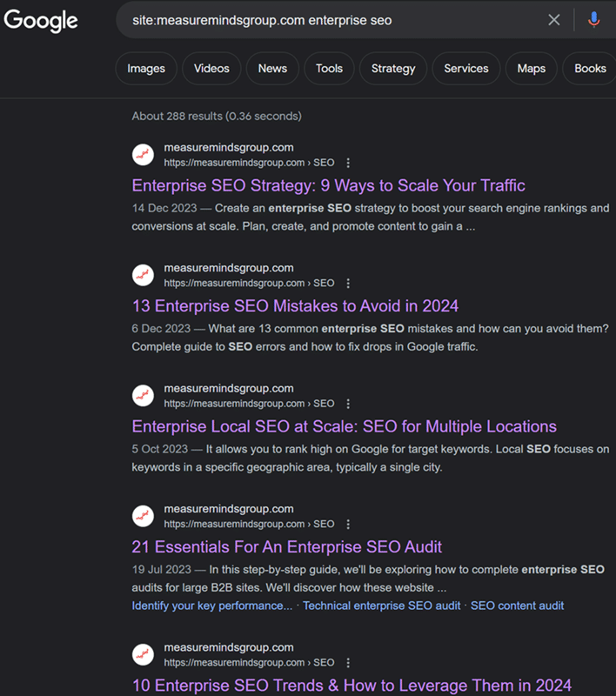
Task: Click the '14 Dec 2023' snippet date
Action: pyautogui.click(x=164, y=208)
